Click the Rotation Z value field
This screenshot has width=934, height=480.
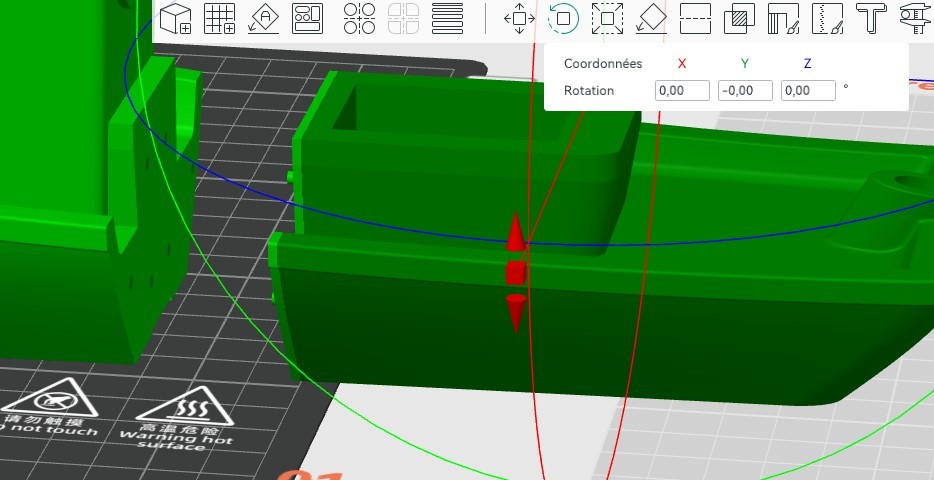pyautogui.click(x=807, y=91)
